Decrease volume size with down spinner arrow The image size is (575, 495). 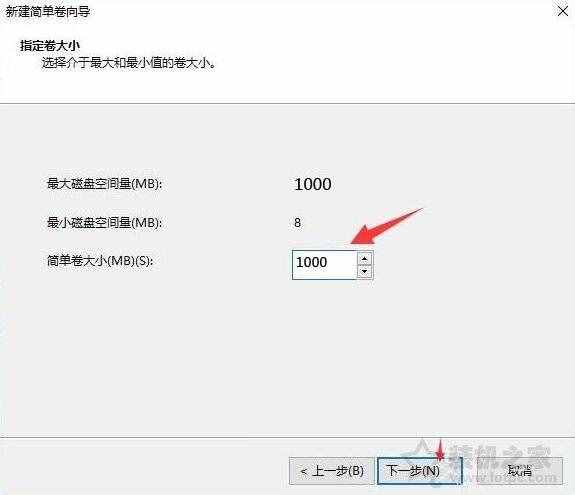pyautogui.click(x=365, y=272)
